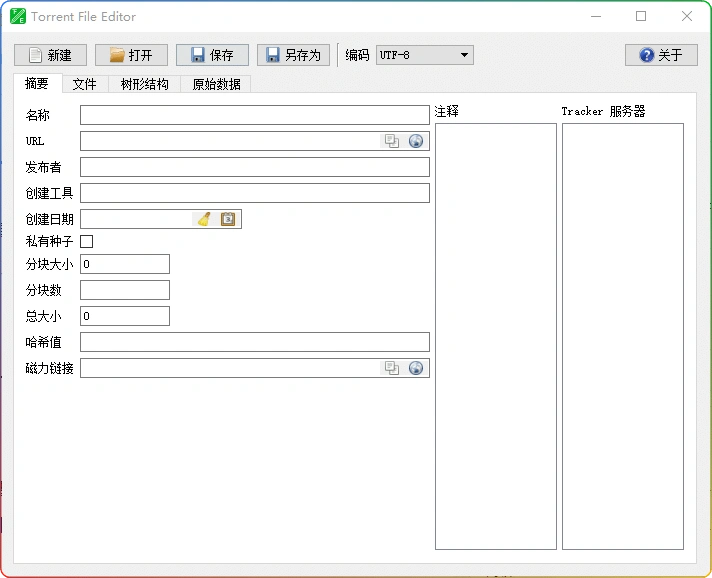Image resolution: width=712 pixels, height=578 pixels.
Task: Click the 新建 (New) toolbar button
Action: pyautogui.click(x=50, y=55)
